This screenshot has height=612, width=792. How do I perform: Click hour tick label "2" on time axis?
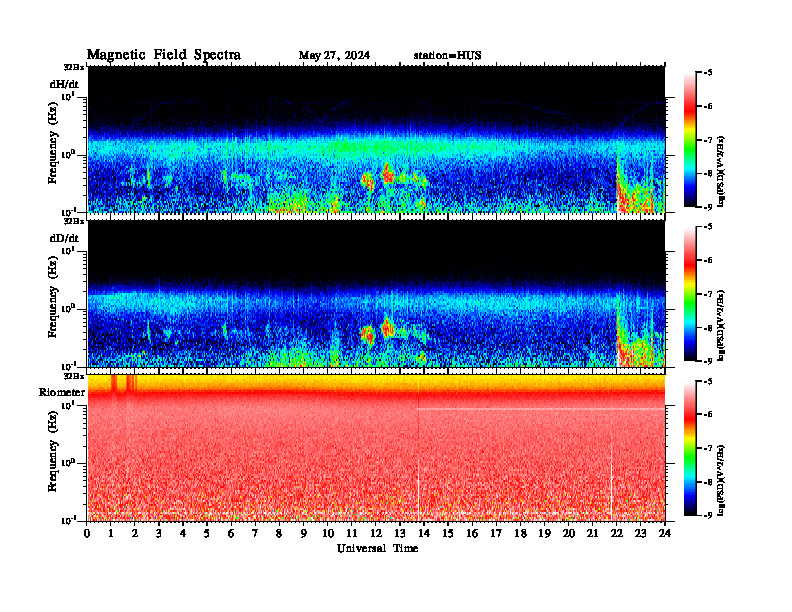click(135, 533)
